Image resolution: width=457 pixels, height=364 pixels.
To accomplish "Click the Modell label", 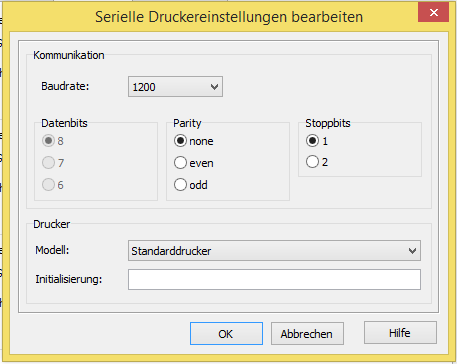I will [52, 250].
